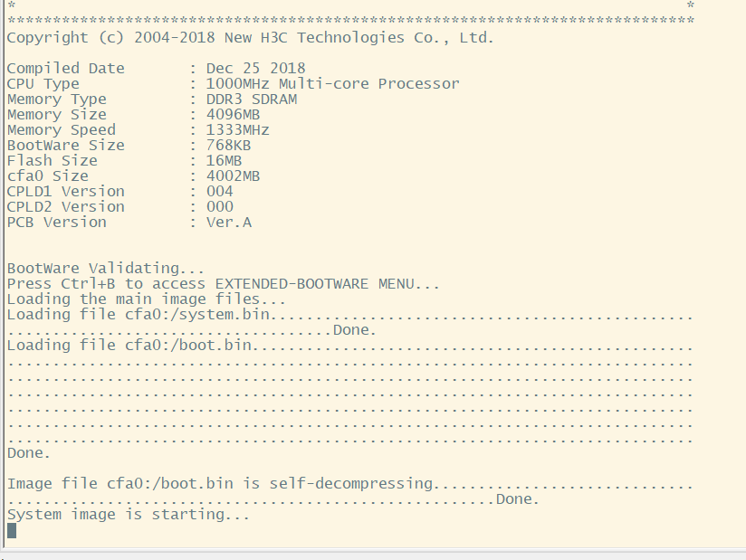Viewport: 746px width, 560px height.
Task: Click the "CPLD1 Version" label
Action: 65,192
